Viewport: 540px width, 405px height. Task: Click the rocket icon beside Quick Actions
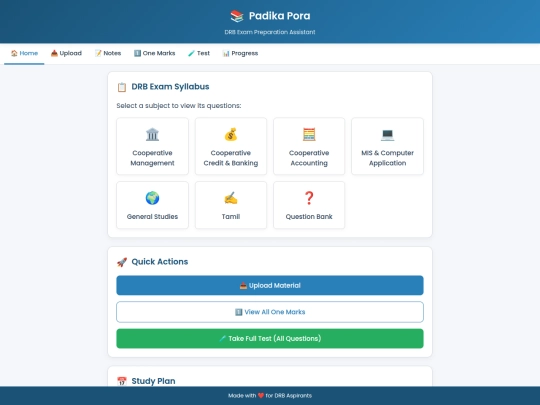pyautogui.click(x=122, y=262)
